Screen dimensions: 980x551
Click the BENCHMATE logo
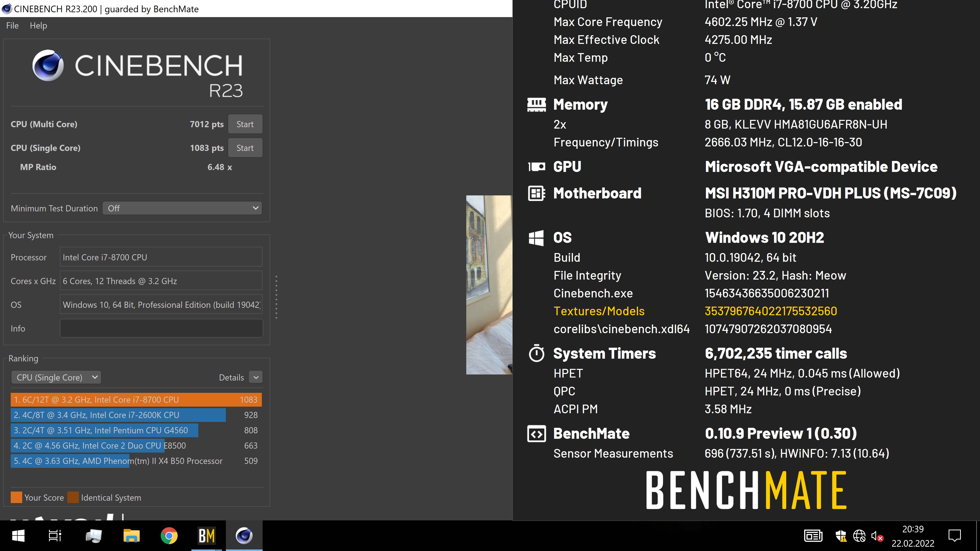pos(746,490)
